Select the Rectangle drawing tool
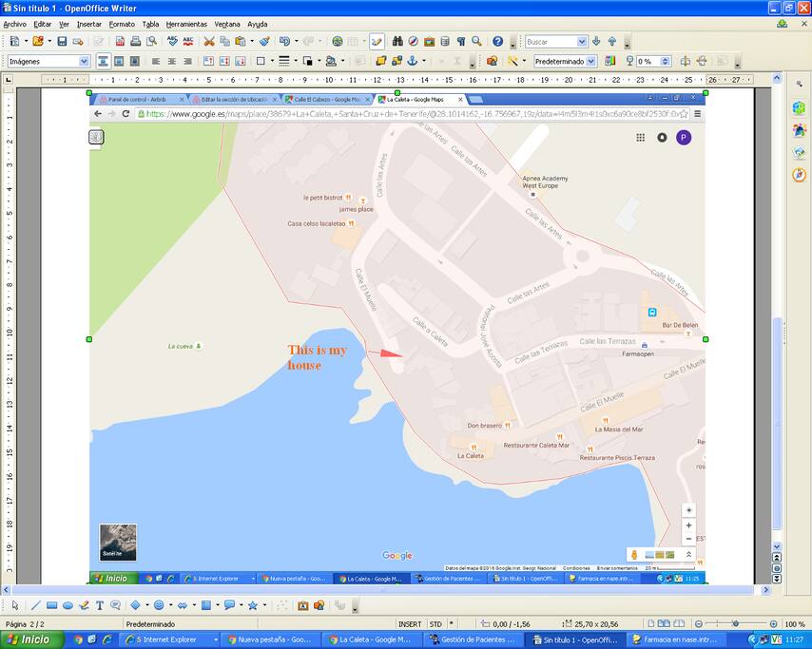Screen dimensions: 812x649 coord(51,605)
